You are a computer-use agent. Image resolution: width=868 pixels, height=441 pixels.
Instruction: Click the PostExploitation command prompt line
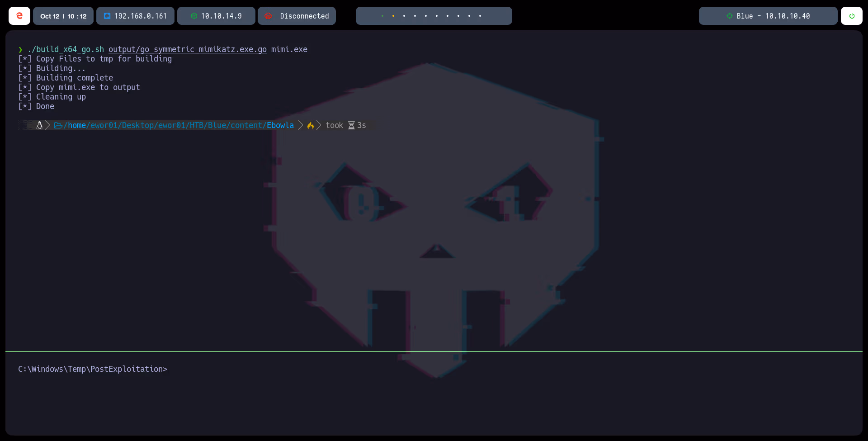(x=92, y=369)
